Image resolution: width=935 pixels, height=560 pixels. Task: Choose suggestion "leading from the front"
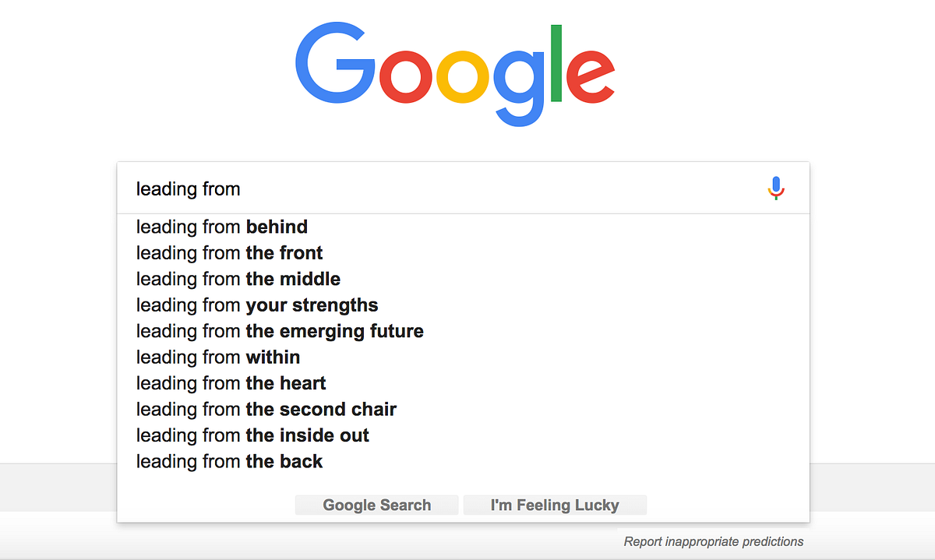point(229,253)
